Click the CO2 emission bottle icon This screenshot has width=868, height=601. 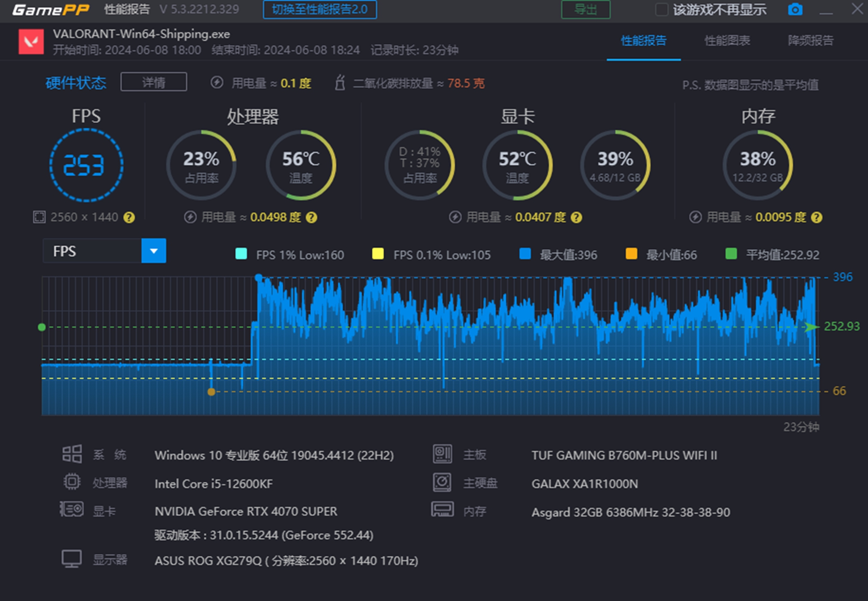click(x=340, y=83)
